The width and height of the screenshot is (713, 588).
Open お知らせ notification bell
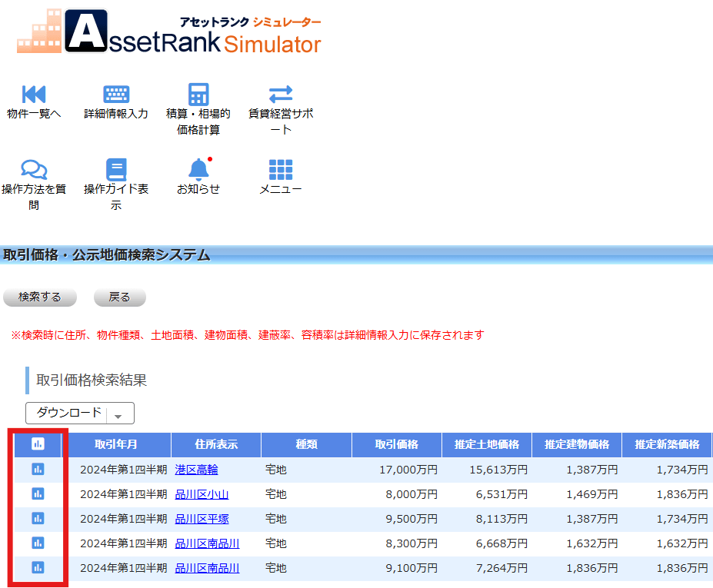(198, 168)
